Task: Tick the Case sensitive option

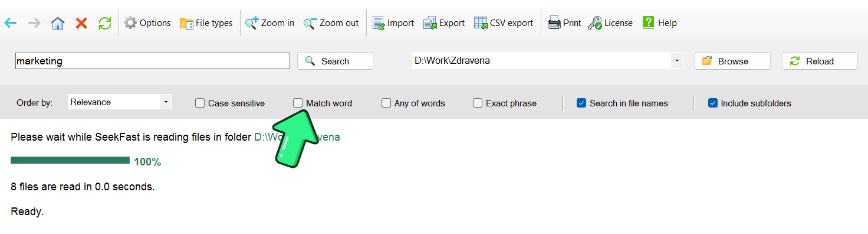Action: click(200, 103)
